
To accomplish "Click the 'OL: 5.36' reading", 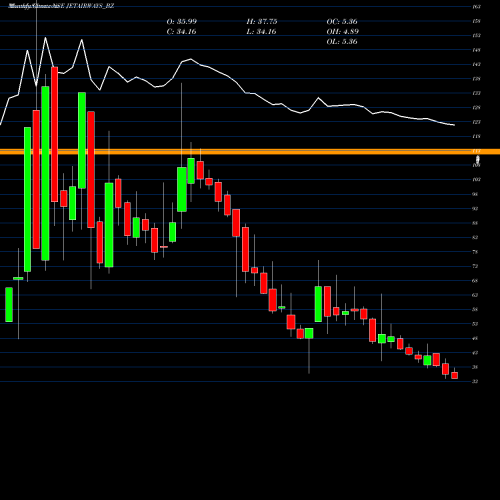I will 342,41.
